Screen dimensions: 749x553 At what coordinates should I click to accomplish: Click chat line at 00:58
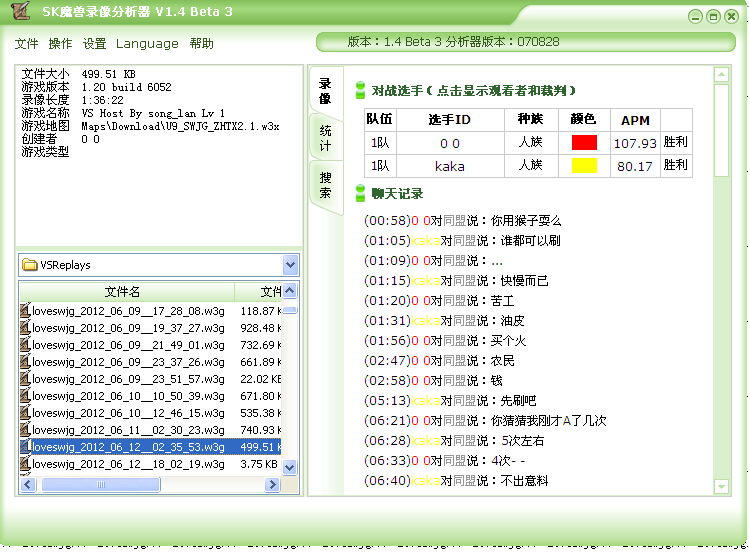[462, 221]
